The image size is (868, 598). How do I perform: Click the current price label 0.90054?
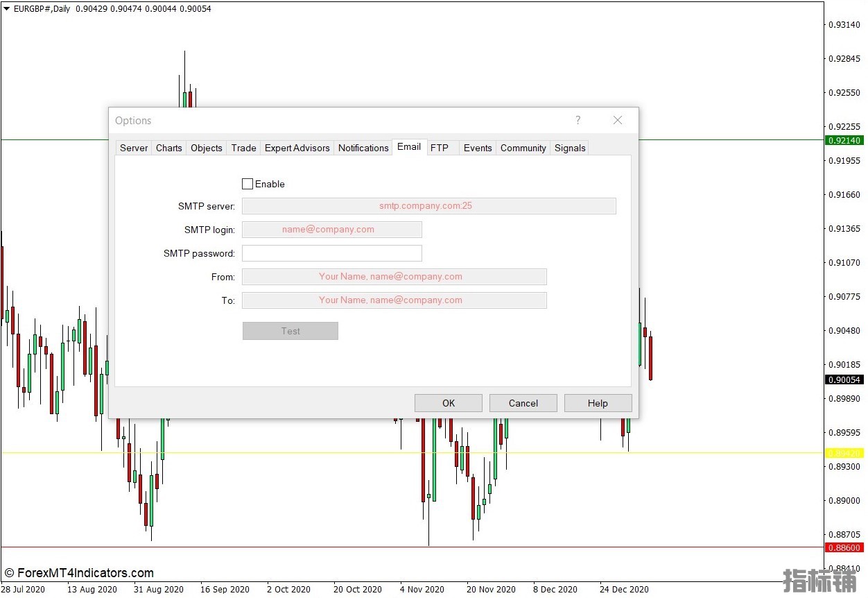(x=844, y=379)
